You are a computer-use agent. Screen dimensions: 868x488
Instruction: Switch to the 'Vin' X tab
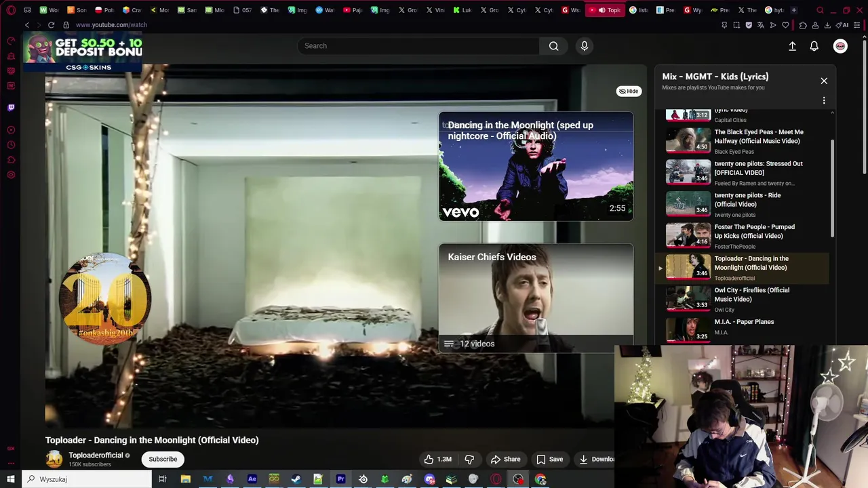[435, 10]
